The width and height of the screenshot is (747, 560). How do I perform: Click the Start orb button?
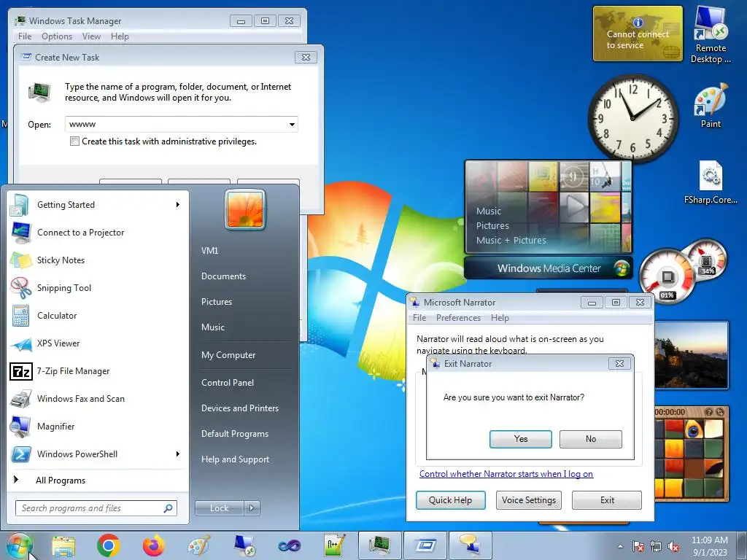(x=19, y=545)
